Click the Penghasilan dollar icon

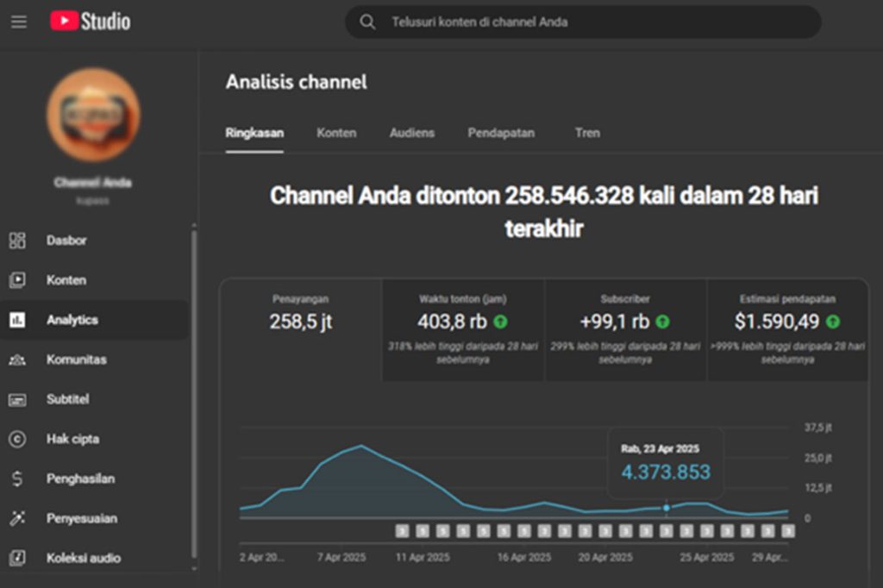pos(17,479)
